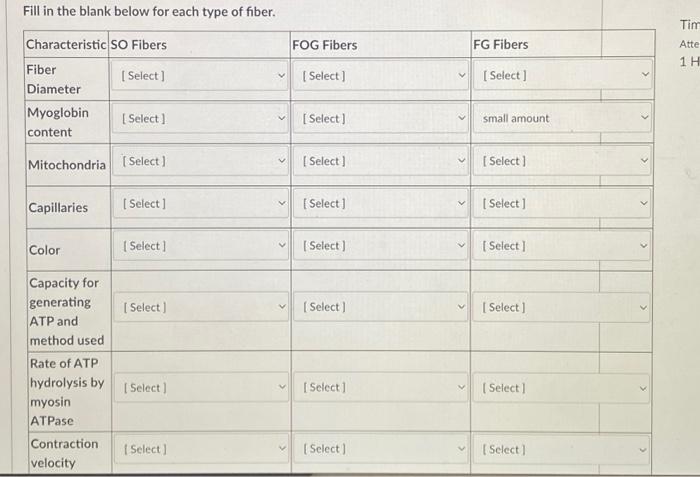Change FG Myoglobin 'small amount' selection

pyautogui.click(x=562, y=118)
